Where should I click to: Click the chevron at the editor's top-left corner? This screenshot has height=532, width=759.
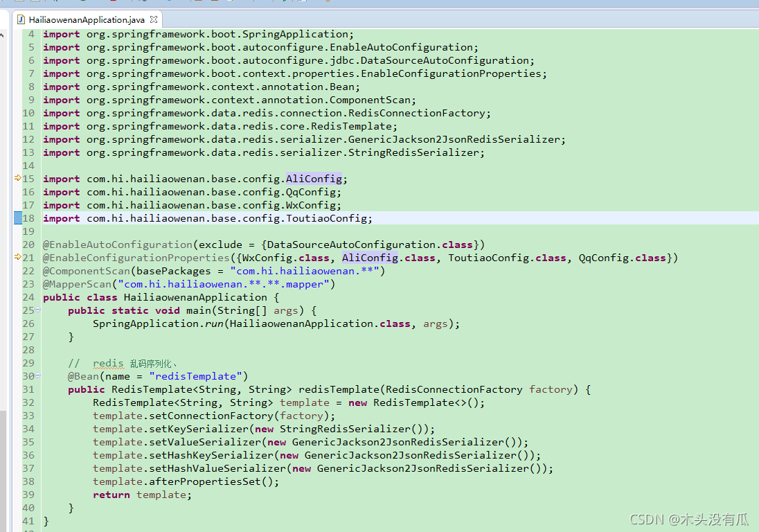3,33
